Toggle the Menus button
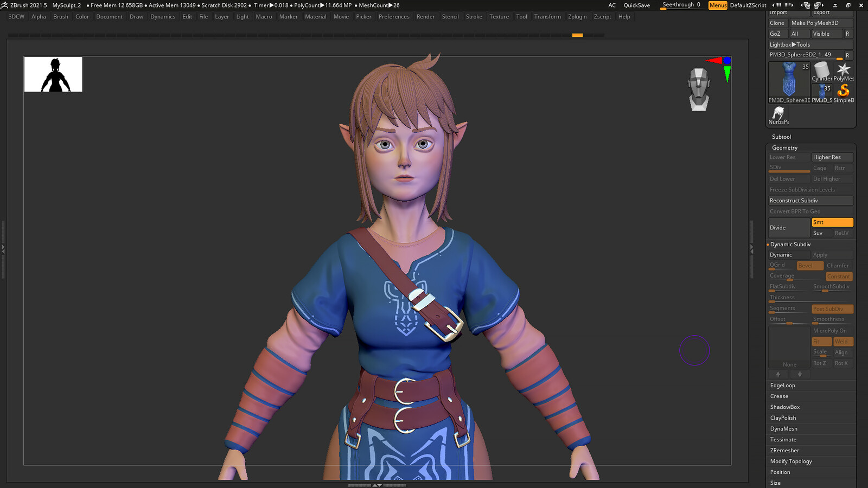 point(718,5)
